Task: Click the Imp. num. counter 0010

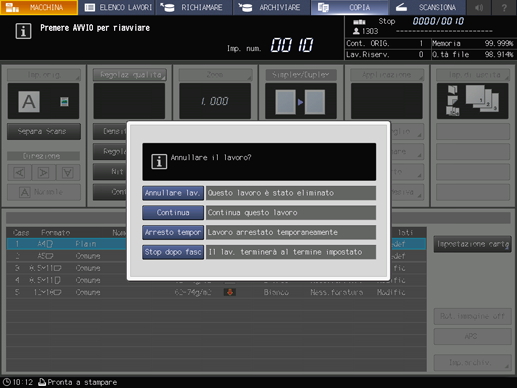Action: [292, 45]
